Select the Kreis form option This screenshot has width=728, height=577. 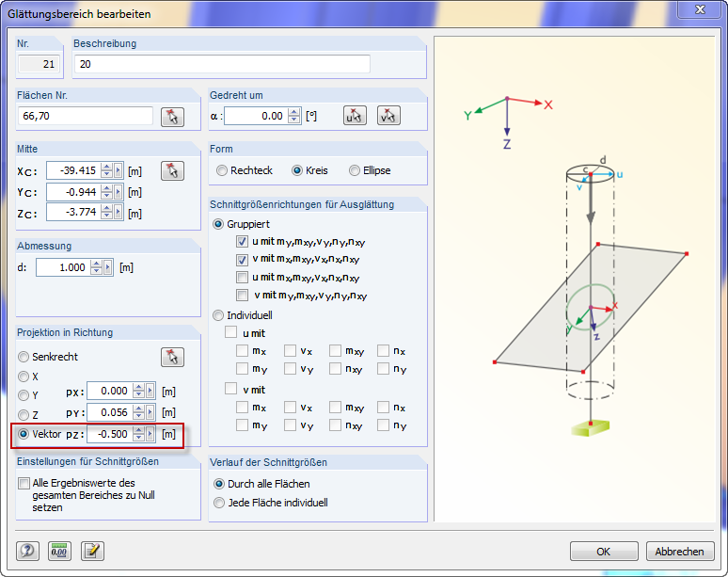click(x=297, y=170)
